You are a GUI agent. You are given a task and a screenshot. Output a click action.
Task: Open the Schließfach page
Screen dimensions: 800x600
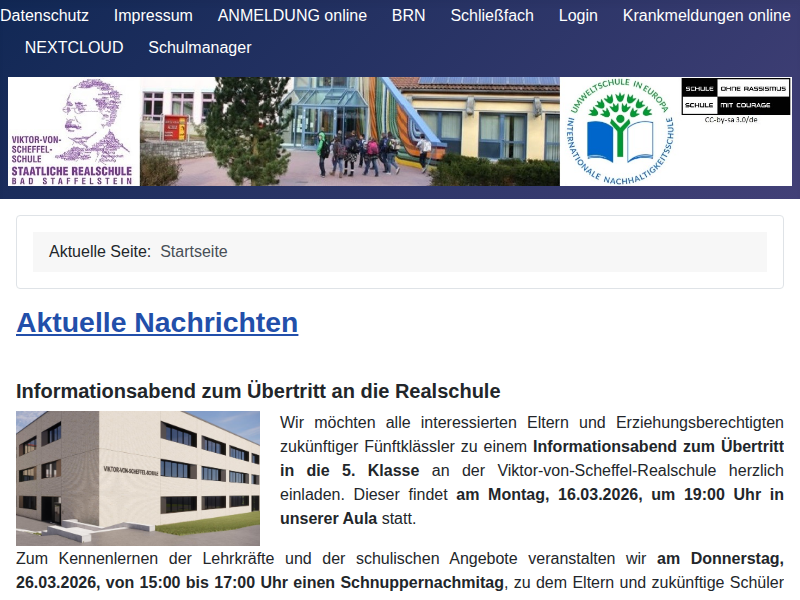pos(492,16)
